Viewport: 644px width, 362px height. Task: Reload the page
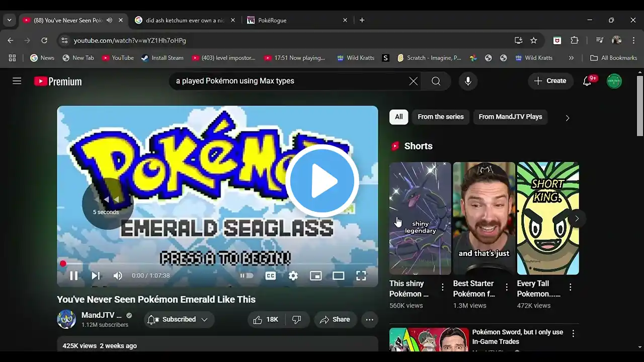(x=44, y=40)
